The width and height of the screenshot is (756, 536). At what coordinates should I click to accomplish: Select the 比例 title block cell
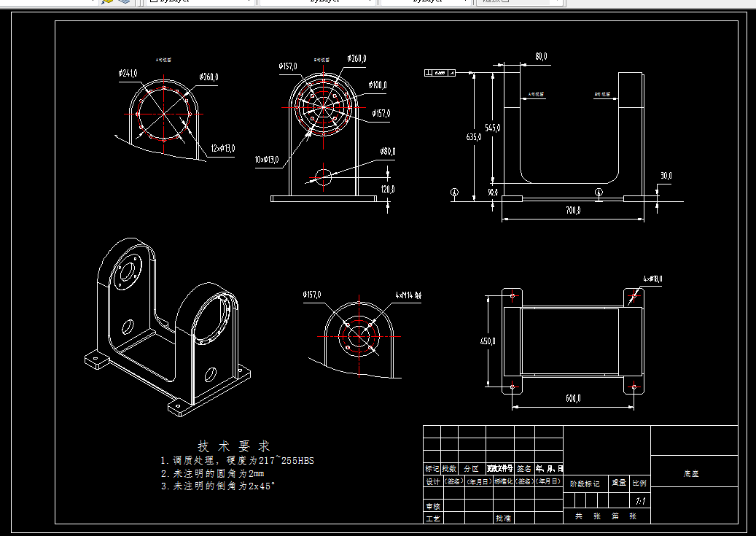pos(640,483)
